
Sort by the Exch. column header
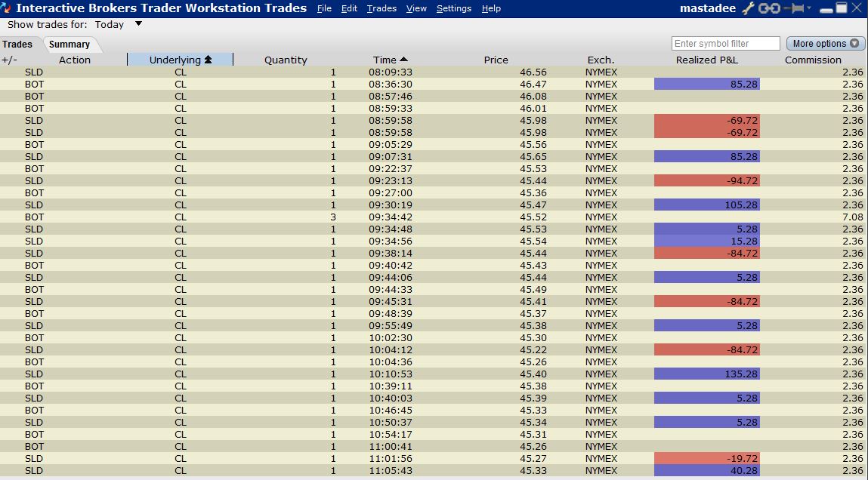pyautogui.click(x=601, y=60)
